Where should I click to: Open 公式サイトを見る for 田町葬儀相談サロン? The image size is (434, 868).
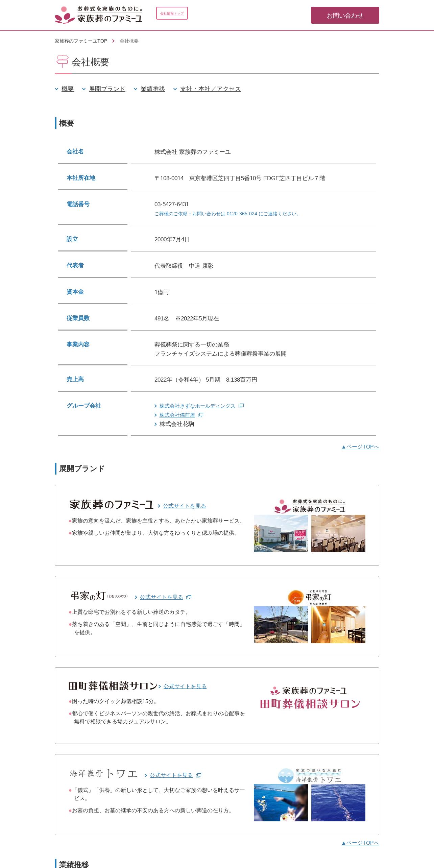click(x=185, y=686)
